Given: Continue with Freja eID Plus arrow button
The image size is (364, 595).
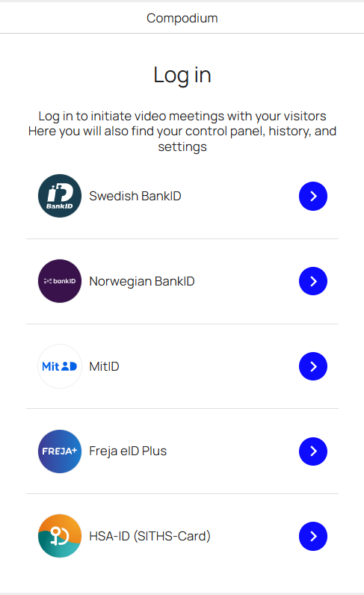Looking at the screenshot, I should pos(313,451).
